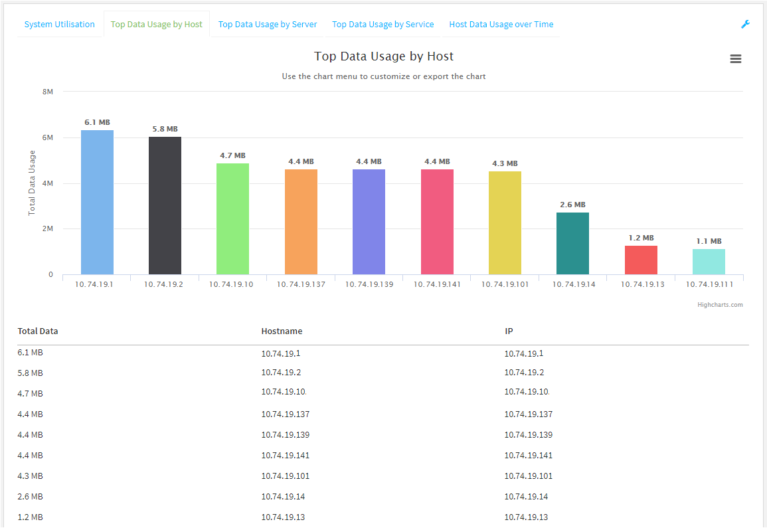
Task: Click the wrench settings icon top right
Action: click(x=745, y=24)
